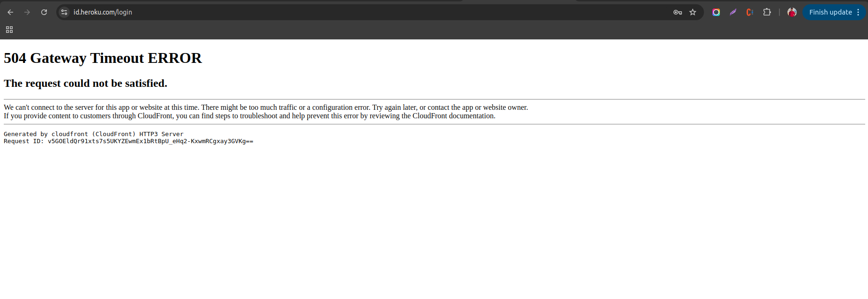
Task: Click the 504 Gateway Timeout ERROR heading
Action: [103, 58]
